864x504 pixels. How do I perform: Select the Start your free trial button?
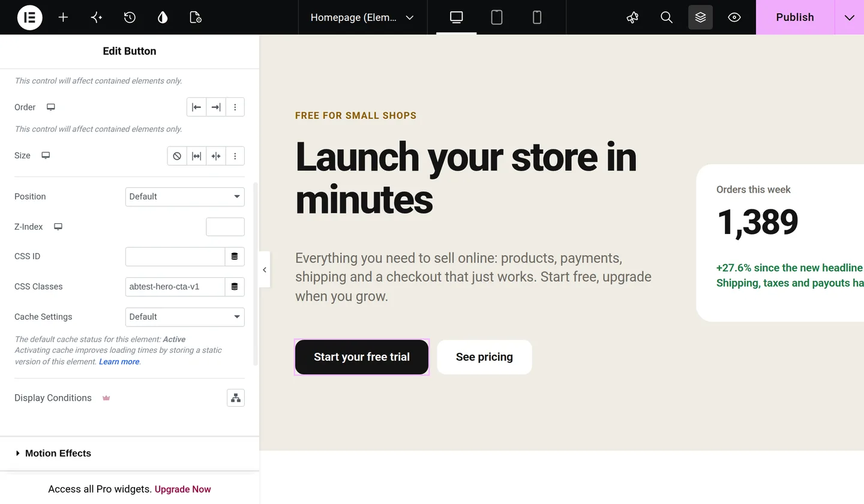tap(362, 357)
